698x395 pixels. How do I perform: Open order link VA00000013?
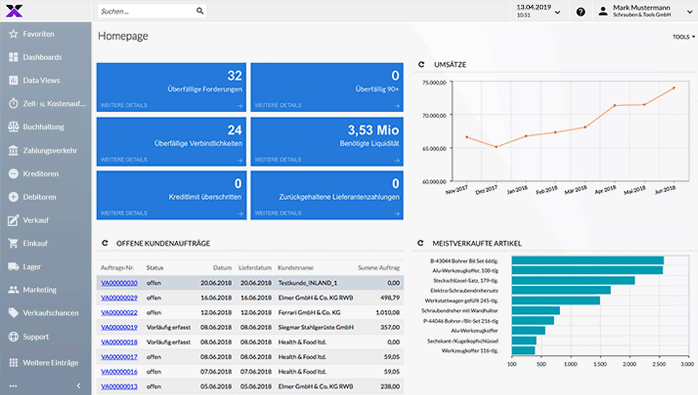pyautogui.click(x=119, y=387)
